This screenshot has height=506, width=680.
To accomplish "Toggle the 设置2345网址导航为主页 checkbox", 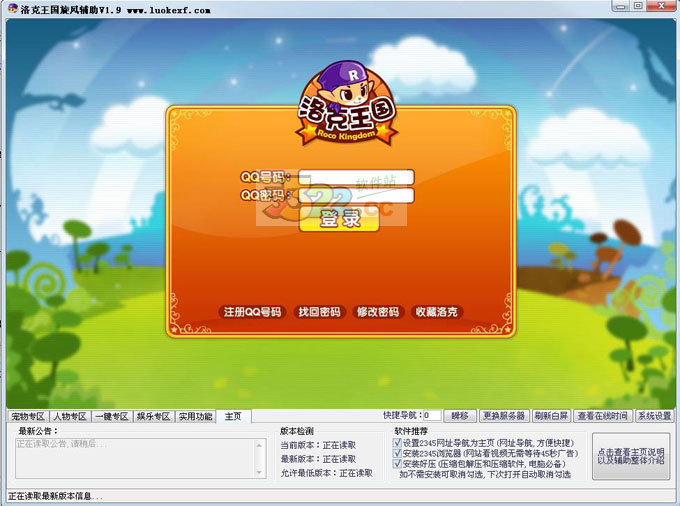I will [397, 442].
